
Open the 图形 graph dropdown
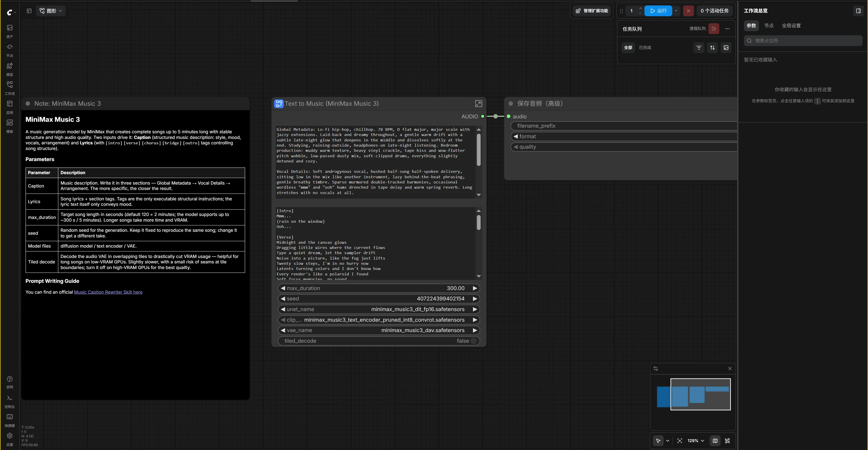point(51,11)
